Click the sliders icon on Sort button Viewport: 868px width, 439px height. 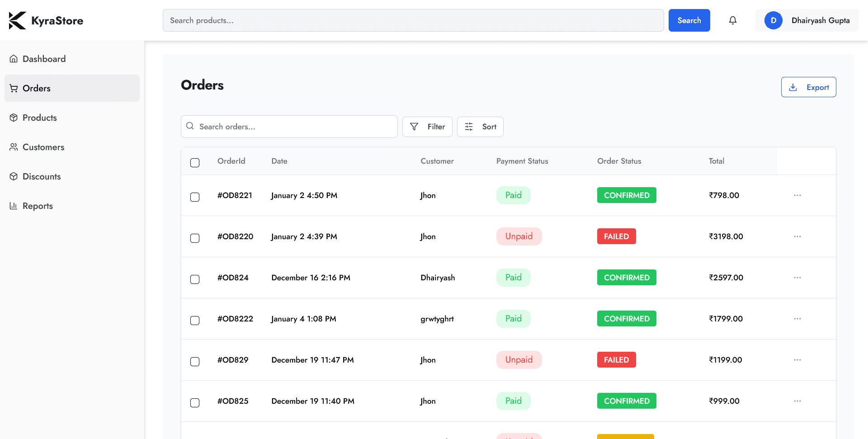pyautogui.click(x=469, y=127)
